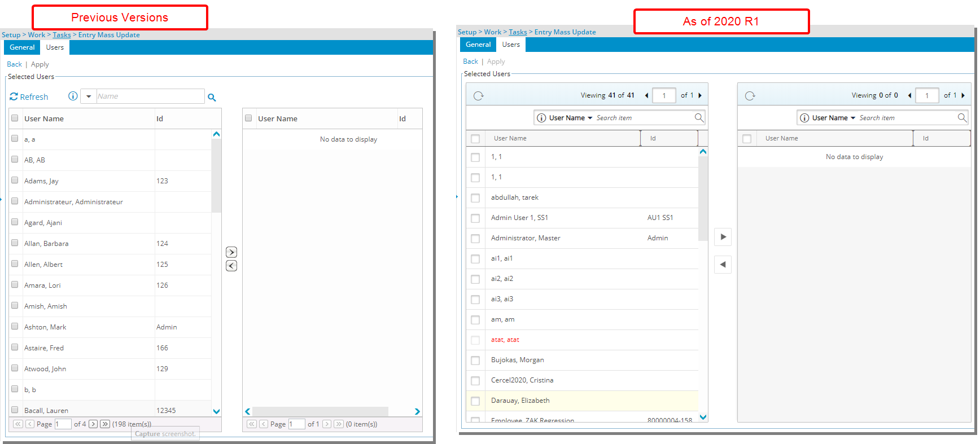Click scroll-up arrow of 2020 R1 user list
Image resolution: width=980 pixels, height=444 pixels.
(x=703, y=152)
